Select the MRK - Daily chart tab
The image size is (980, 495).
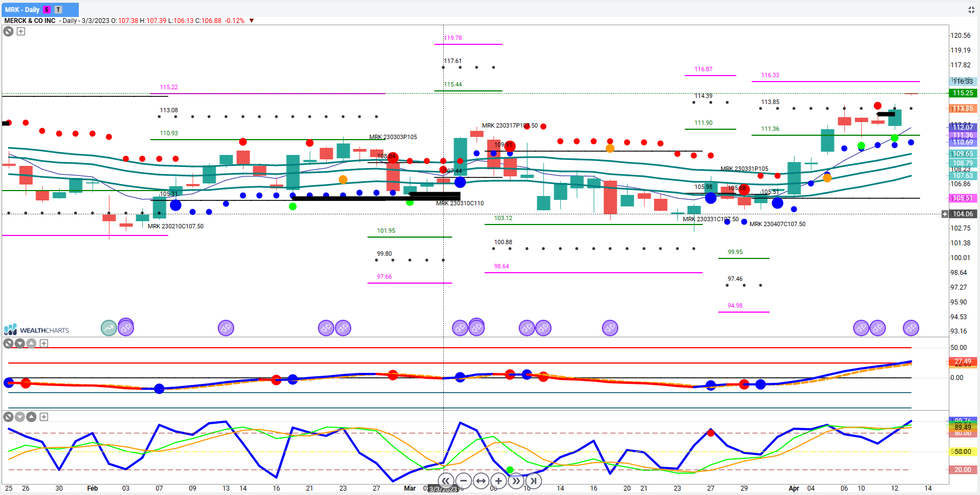click(x=40, y=9)
